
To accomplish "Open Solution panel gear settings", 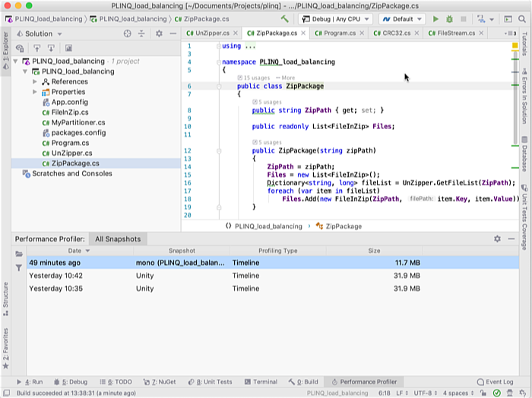I will click(x=158, y=33).
